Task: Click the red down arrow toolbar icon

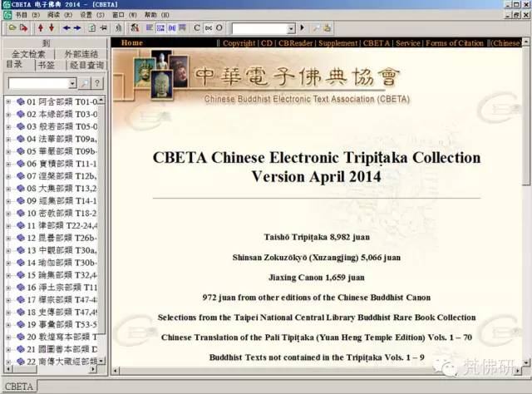Action: point(52,27)
